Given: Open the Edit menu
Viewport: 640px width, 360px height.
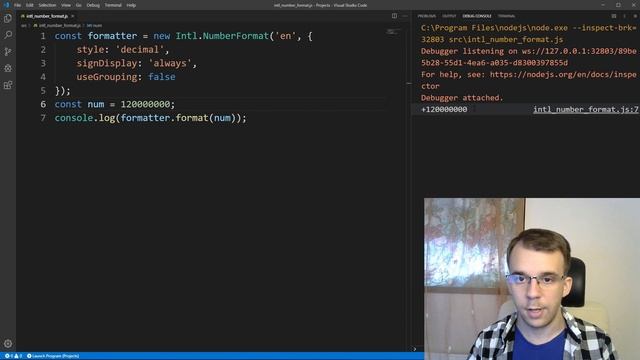Looking at the screenshot, I should 29,5.
